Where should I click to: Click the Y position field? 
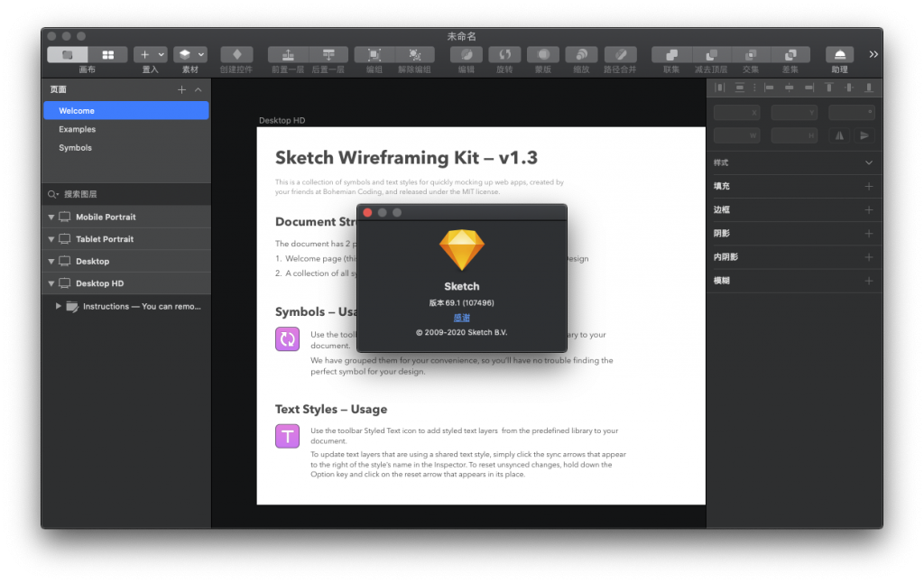pyautogui.click(x=794, y=112)
